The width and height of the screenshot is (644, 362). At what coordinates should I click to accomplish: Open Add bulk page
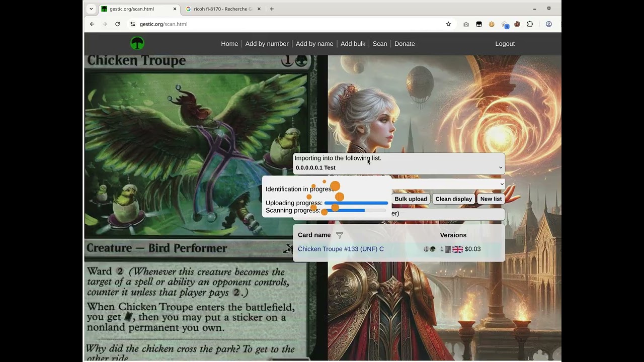353,44
